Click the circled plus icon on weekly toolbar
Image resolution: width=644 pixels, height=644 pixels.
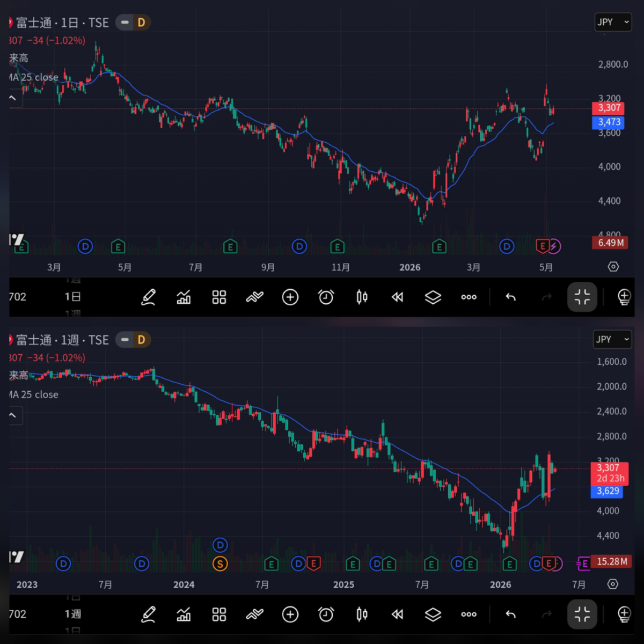290,614
